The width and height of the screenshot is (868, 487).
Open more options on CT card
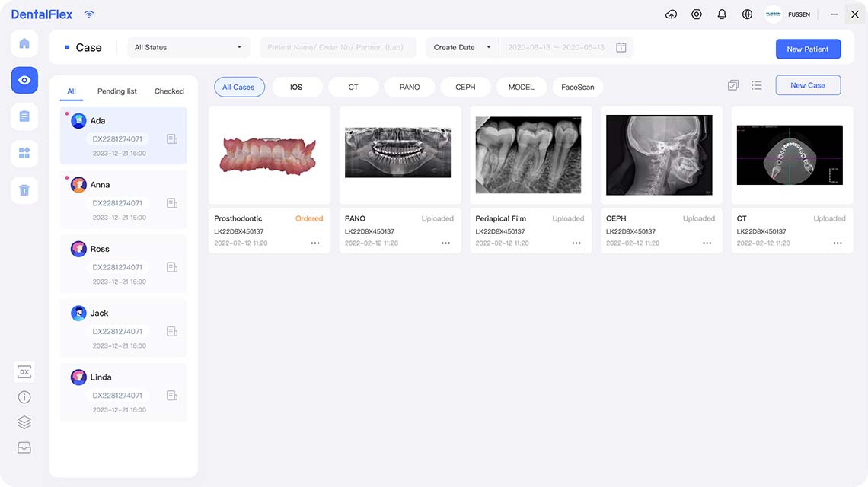pos(838,243)
